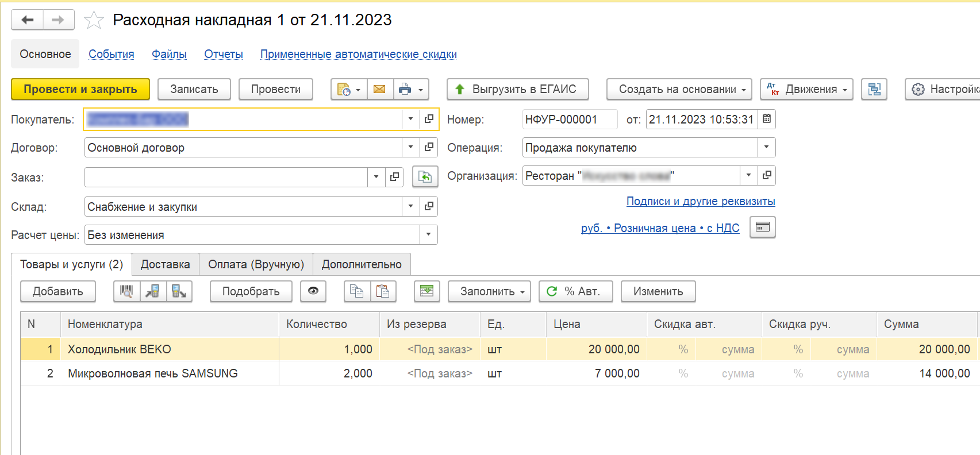Open the События section
This screenshot has height=455, width=980.
(x=112, y=54)
